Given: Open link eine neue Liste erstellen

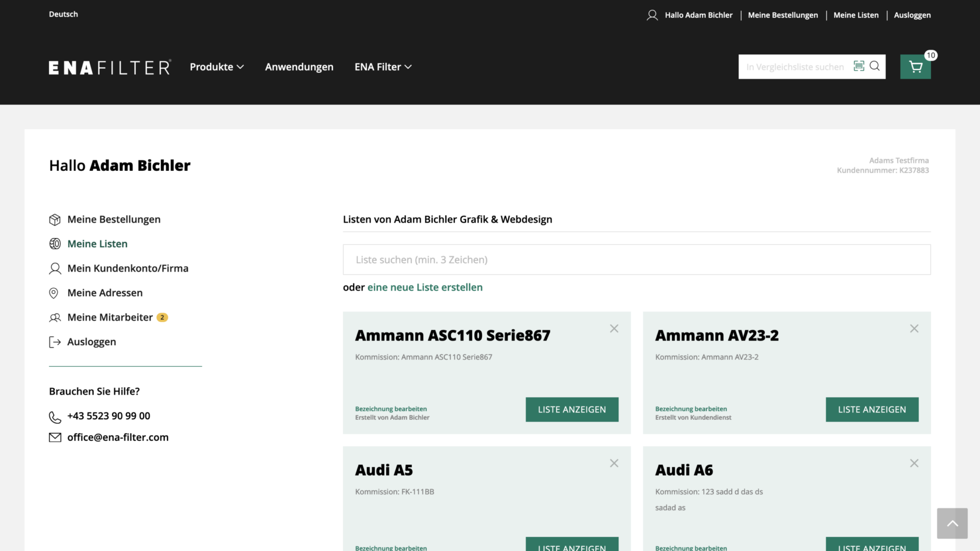Looking at the screenshot, I should coord(425,287).
